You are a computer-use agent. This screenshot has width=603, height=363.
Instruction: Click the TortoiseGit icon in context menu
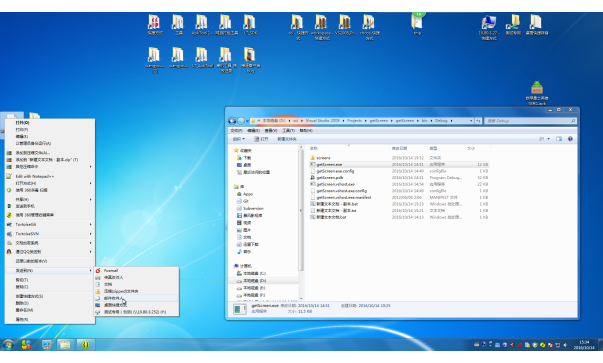[9, 224]
